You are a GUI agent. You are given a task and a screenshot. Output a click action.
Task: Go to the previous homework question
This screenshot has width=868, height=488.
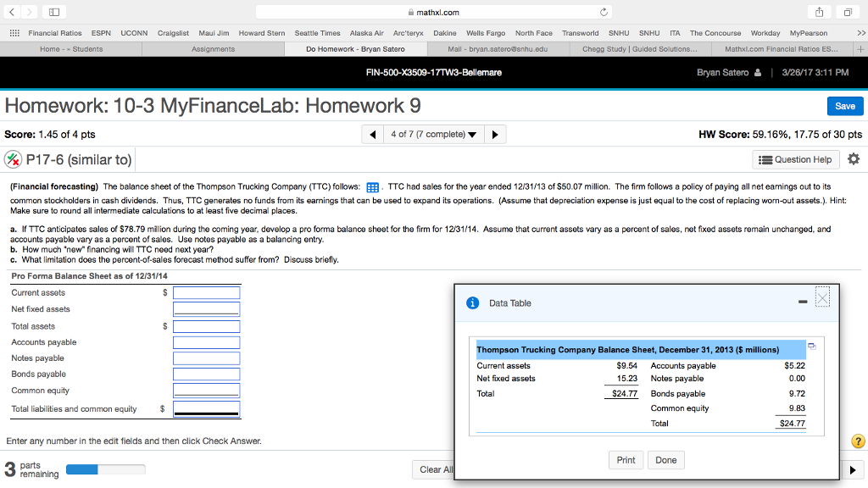tap(373, 135)
